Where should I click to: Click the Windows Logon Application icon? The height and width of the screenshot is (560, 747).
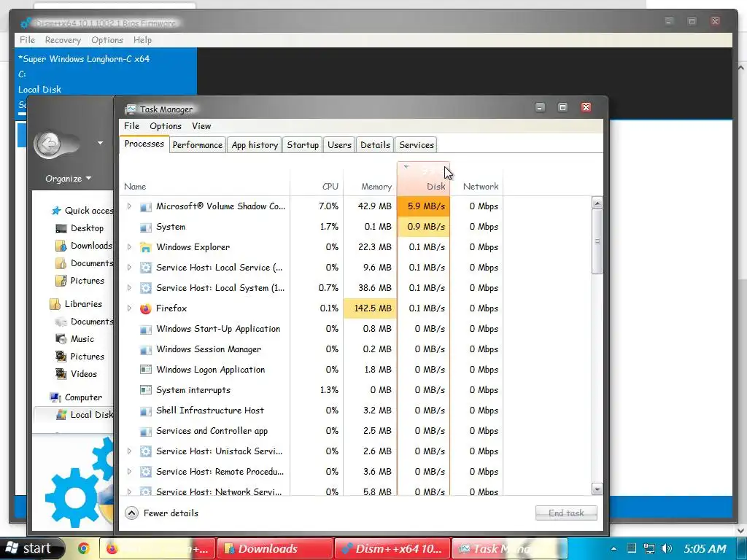click(146, 370)
